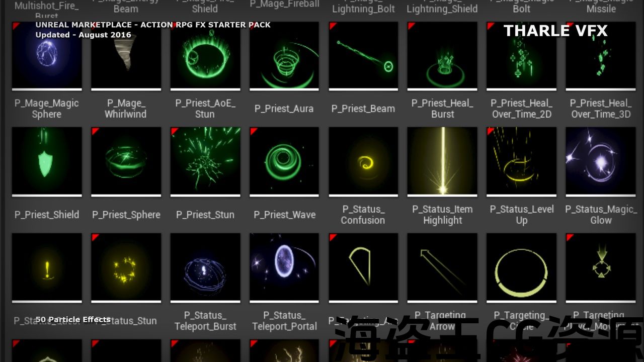Viewport: 644px width, 362px height.
Task: Select the P_Priest_Heal_Over_Time_3D thumbnail
Action: 601,55
